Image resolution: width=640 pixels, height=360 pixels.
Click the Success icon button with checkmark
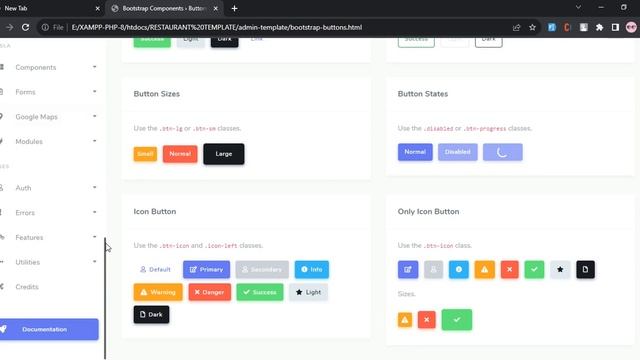[260, 292]
